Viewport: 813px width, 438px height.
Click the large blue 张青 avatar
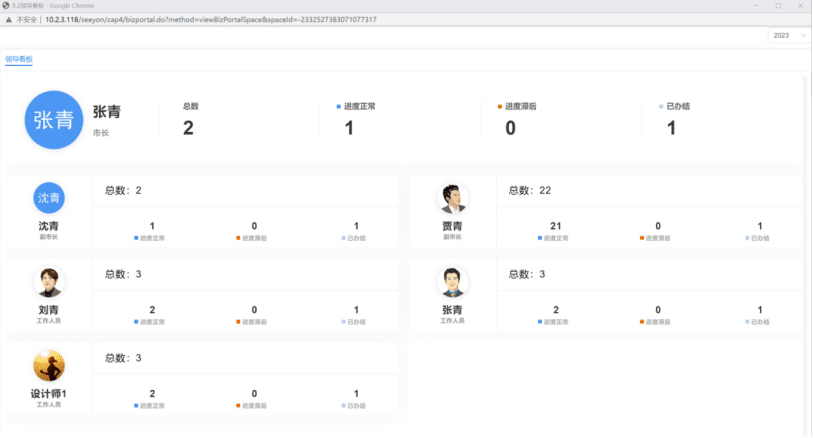[x=54, y=120]
